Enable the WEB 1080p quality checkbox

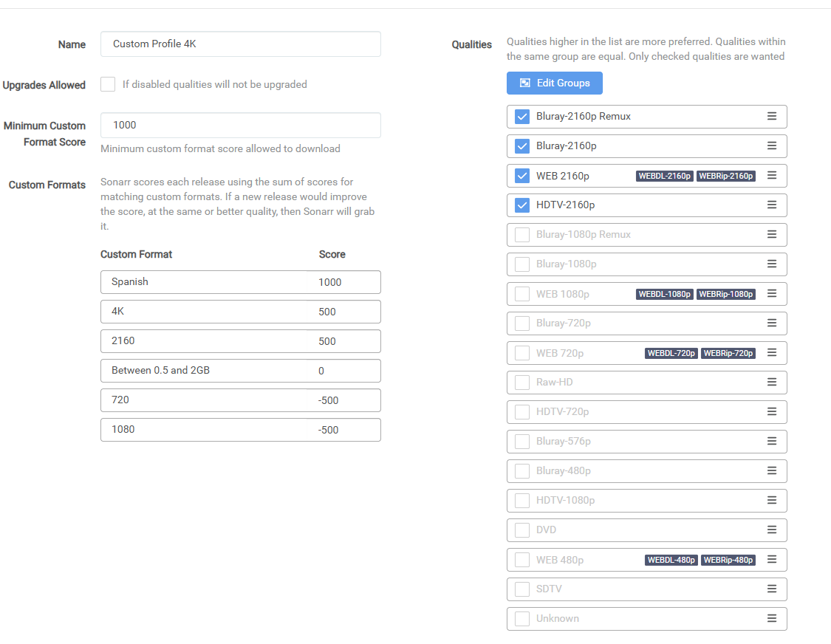click(x=522, y=294)
